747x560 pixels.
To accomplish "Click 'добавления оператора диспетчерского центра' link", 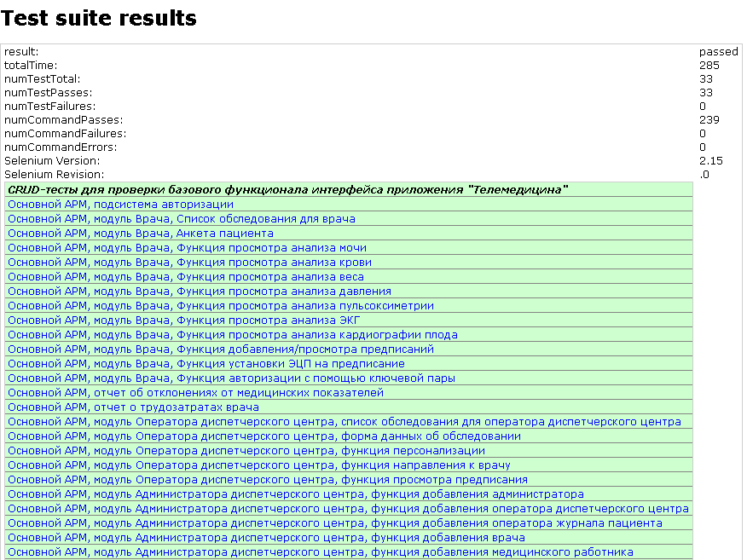I will click(x=348, y=508).
